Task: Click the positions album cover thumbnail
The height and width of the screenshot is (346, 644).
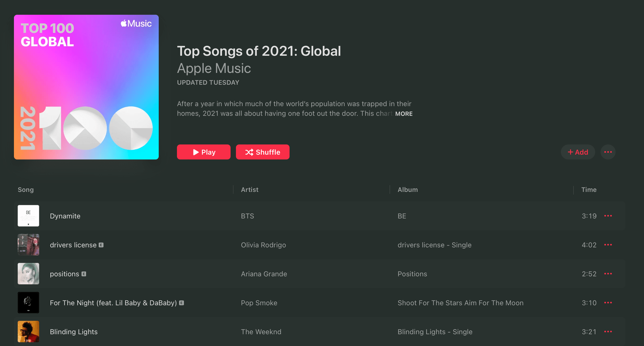Action: 28,274
